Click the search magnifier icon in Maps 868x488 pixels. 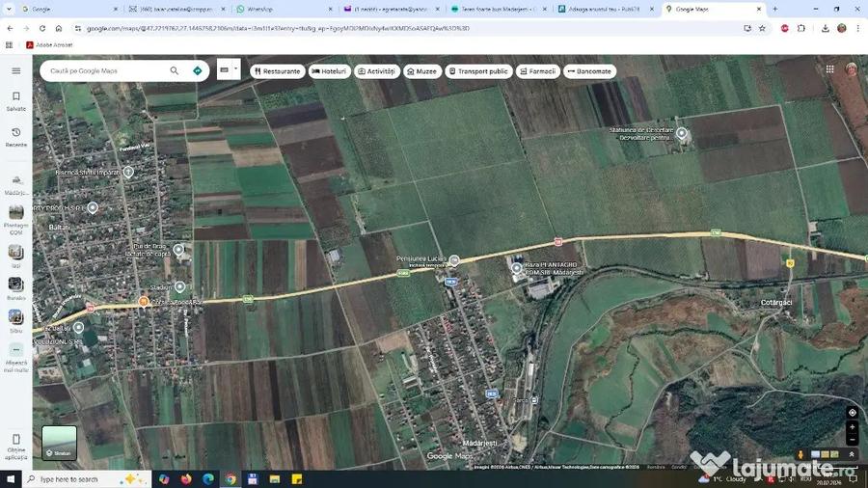click(175, 70)
